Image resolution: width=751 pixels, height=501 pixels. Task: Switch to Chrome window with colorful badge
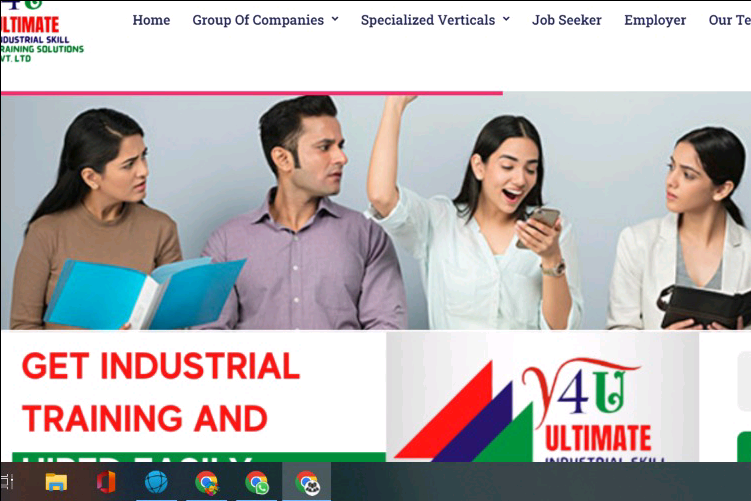click(207, 482)
